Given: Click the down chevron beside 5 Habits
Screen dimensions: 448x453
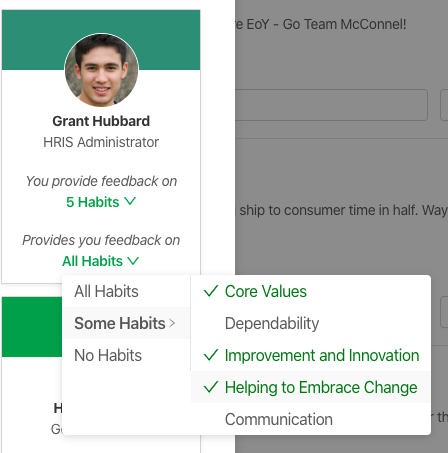Looking at the screenshot, I should 130,201.
